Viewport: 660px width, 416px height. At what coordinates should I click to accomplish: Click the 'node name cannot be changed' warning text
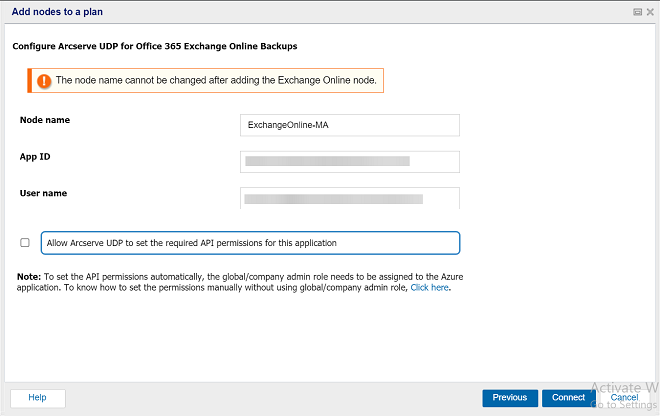pos(216,80)
